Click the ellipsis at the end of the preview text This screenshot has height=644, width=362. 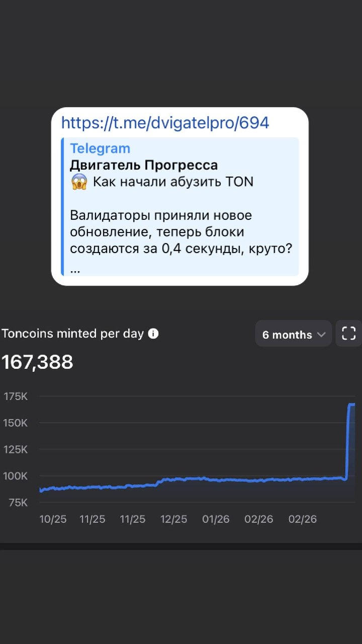pos(75,271)
